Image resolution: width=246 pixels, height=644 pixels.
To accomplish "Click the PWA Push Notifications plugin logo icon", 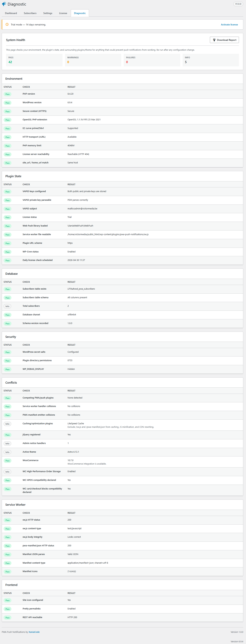I will click(4, 4).
